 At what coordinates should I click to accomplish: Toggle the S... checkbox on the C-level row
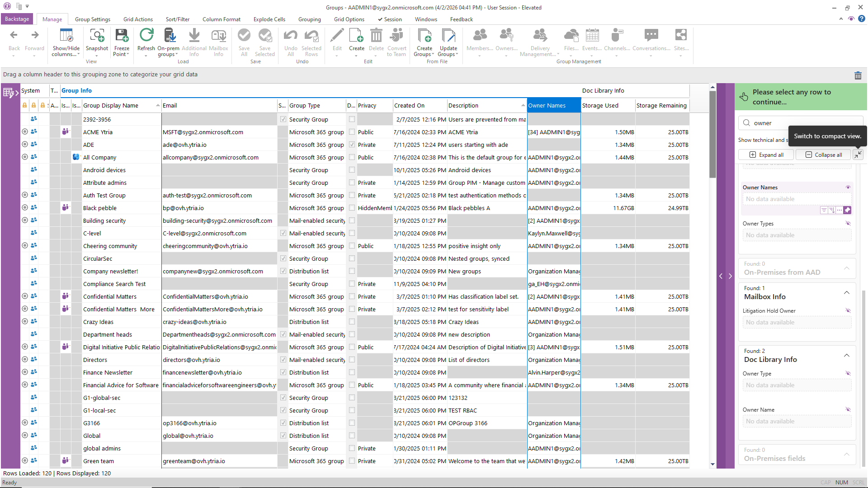coord(283,233)
